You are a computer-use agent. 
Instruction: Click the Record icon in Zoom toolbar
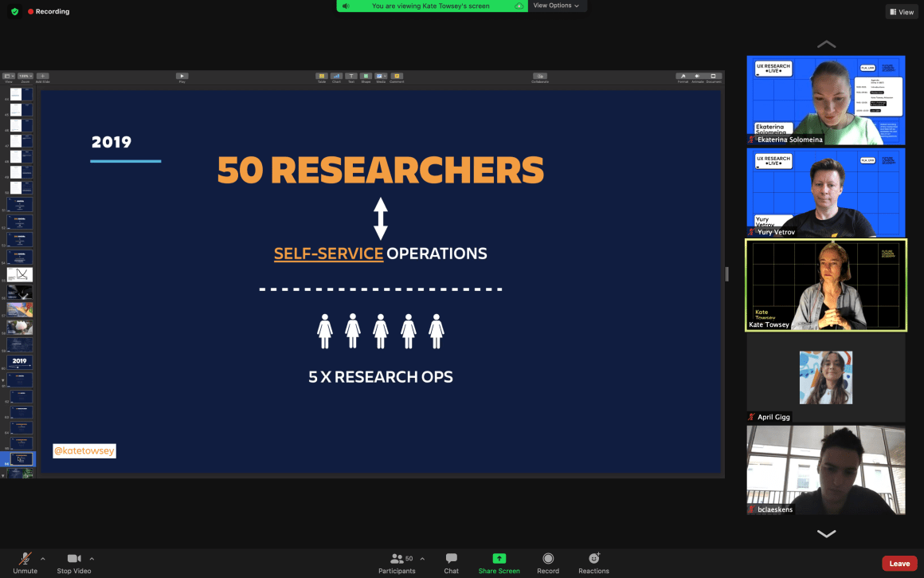(x=548, y=558)
